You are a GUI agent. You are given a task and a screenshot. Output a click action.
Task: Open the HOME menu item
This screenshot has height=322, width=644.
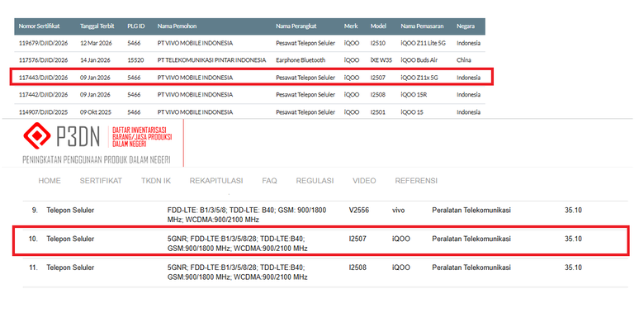pos(50,181)
